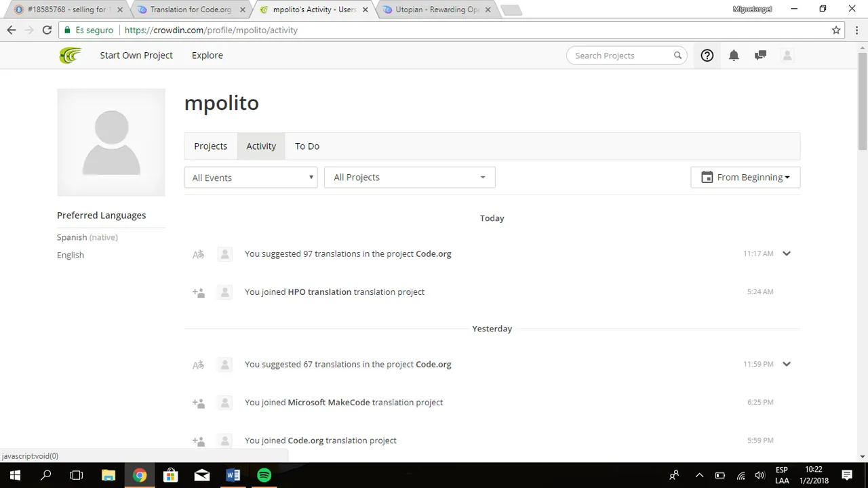Viewport: 868px width, 488px height.
Task: Click Start Own Project link
Action: point(136,56)
